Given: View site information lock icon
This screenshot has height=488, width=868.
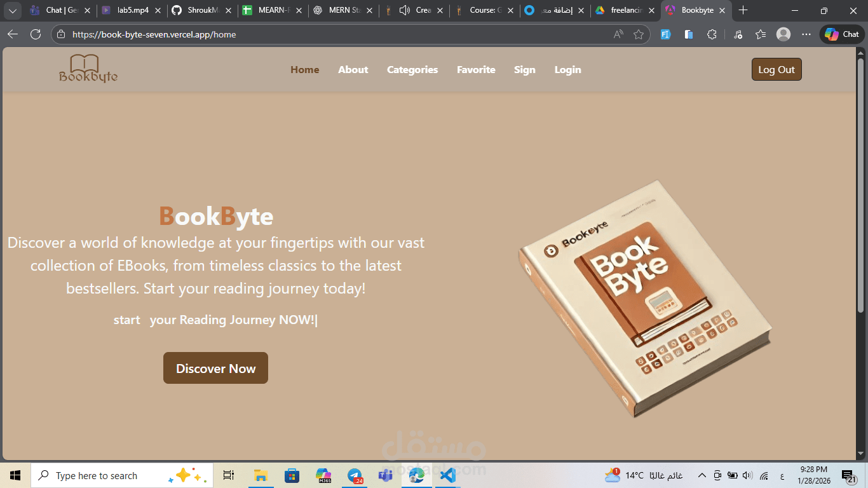Looking at the screenshot, I should point(61,34).
